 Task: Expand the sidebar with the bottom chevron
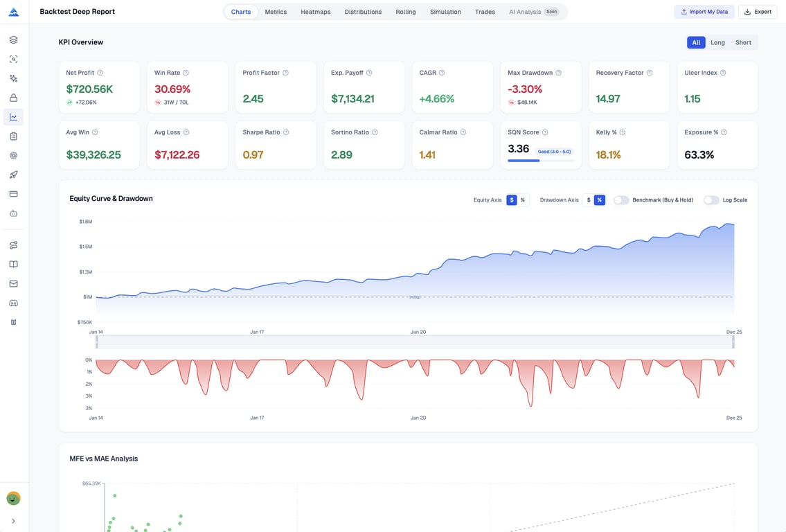13,521
